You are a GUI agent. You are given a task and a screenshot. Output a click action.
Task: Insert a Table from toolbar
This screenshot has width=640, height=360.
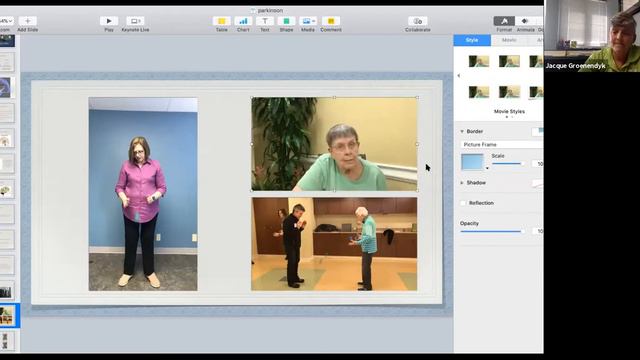point(221,21)
